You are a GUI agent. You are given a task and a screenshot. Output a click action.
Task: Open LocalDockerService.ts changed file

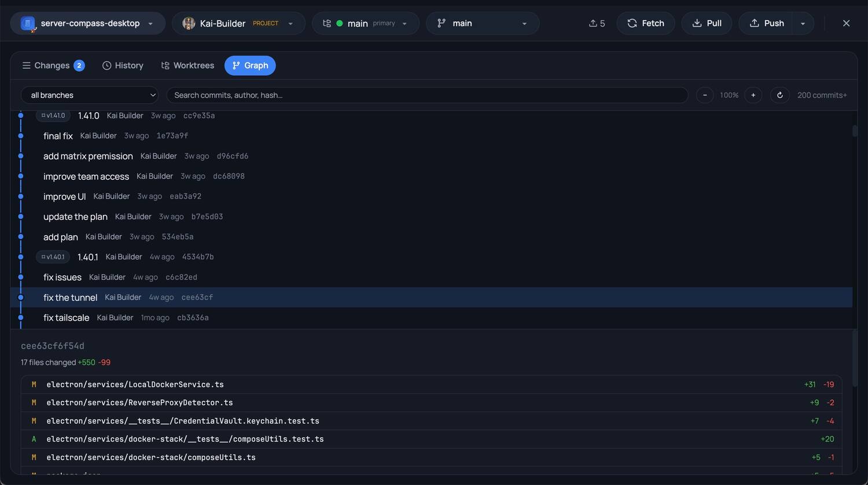click(431, 384)
